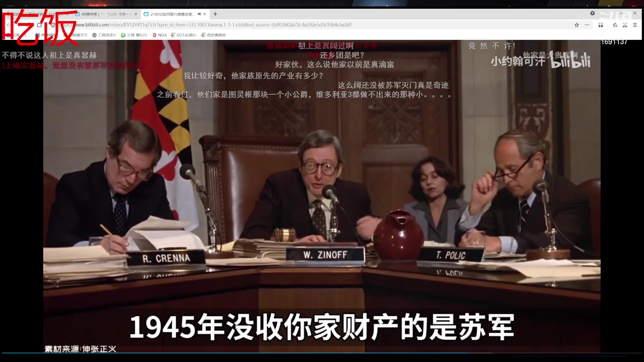Launch the web clip scissors icon
This screenshot has width=644, height=362.
tap(625, 25)
